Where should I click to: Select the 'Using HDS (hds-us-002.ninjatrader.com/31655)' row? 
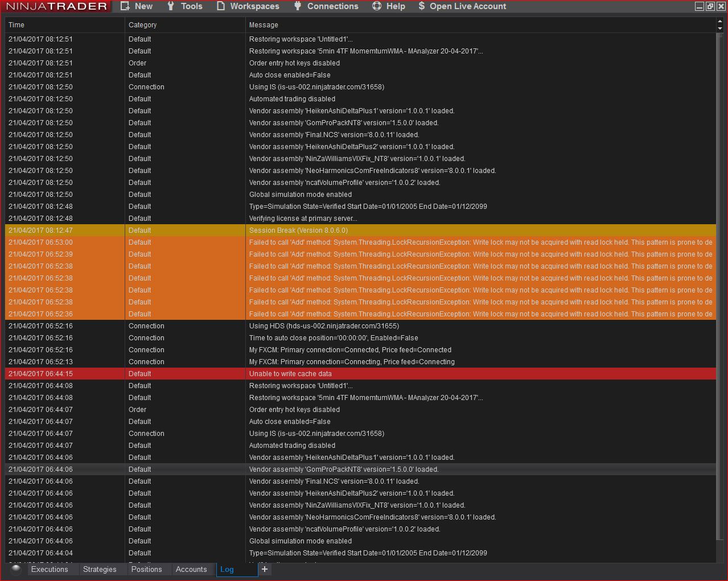[x=360, y=326]
